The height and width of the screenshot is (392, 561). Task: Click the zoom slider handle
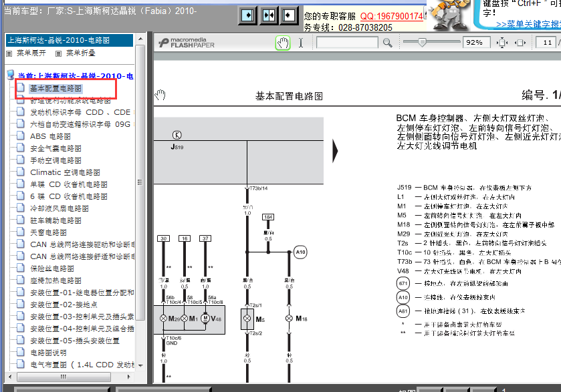pyautogui.click(x=422, y=42)
